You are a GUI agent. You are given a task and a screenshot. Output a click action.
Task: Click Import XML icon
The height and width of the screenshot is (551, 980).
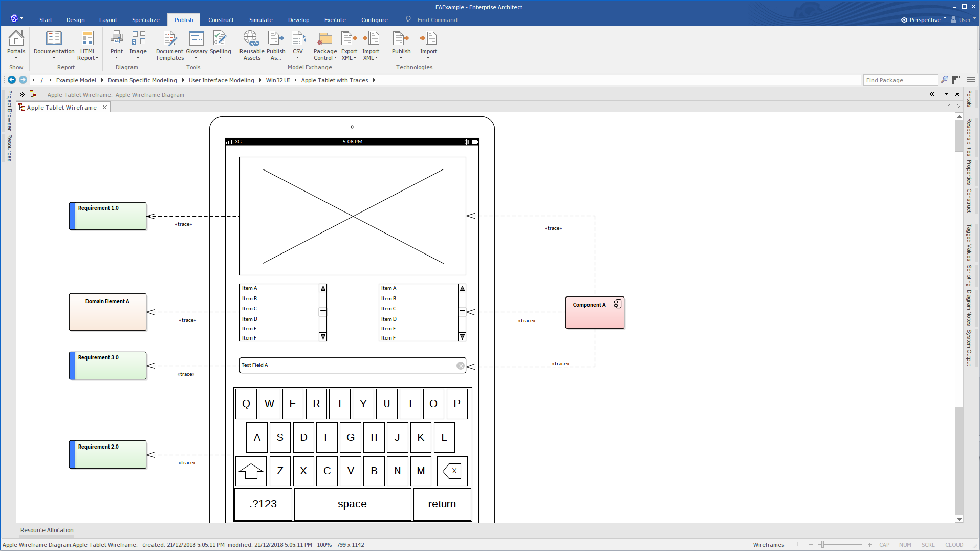tap(371, 45)
